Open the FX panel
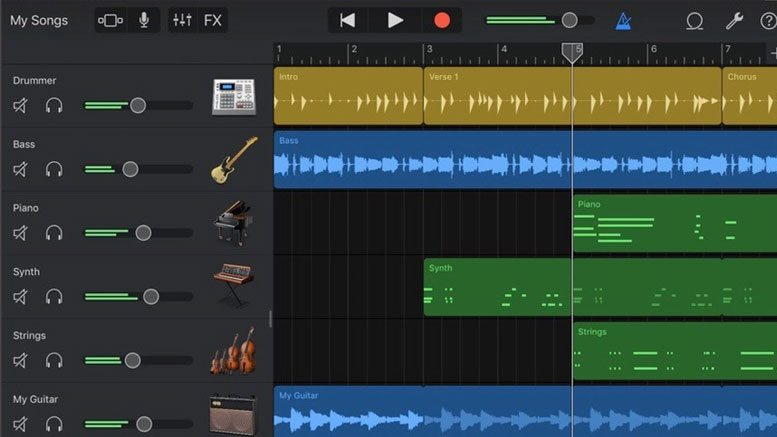 213,20
